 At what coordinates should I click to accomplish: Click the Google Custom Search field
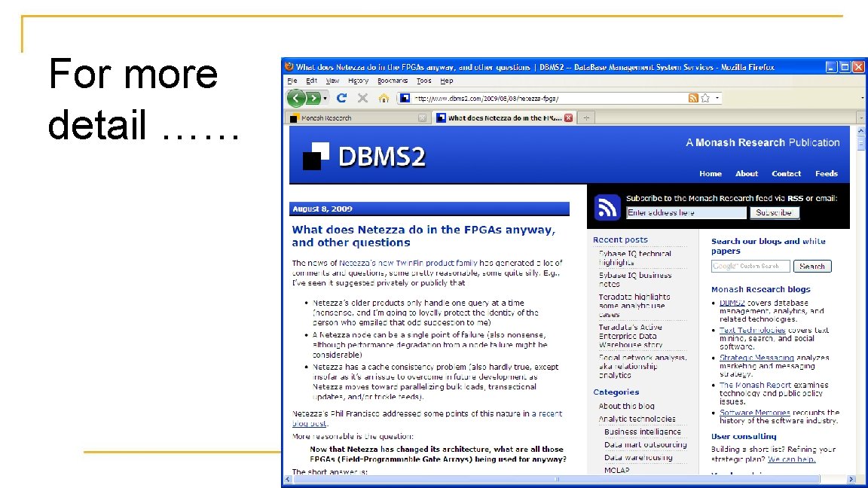point(750,266)
